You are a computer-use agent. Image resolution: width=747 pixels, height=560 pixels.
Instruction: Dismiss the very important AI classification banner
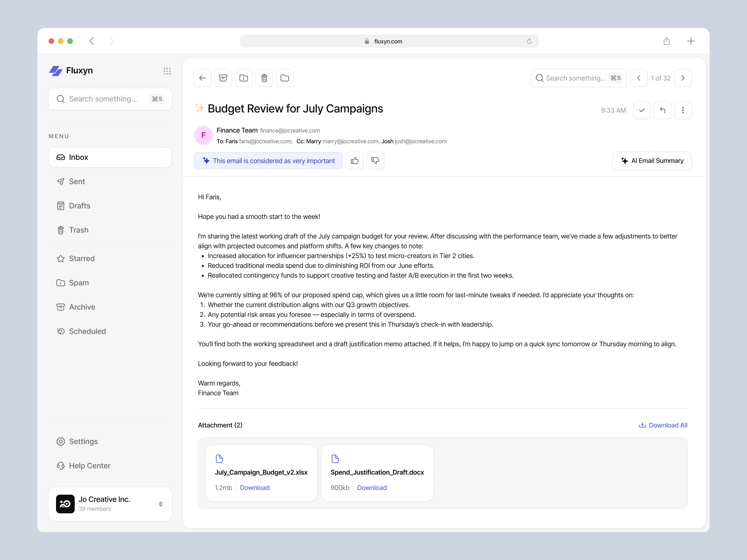pos(268,161)
